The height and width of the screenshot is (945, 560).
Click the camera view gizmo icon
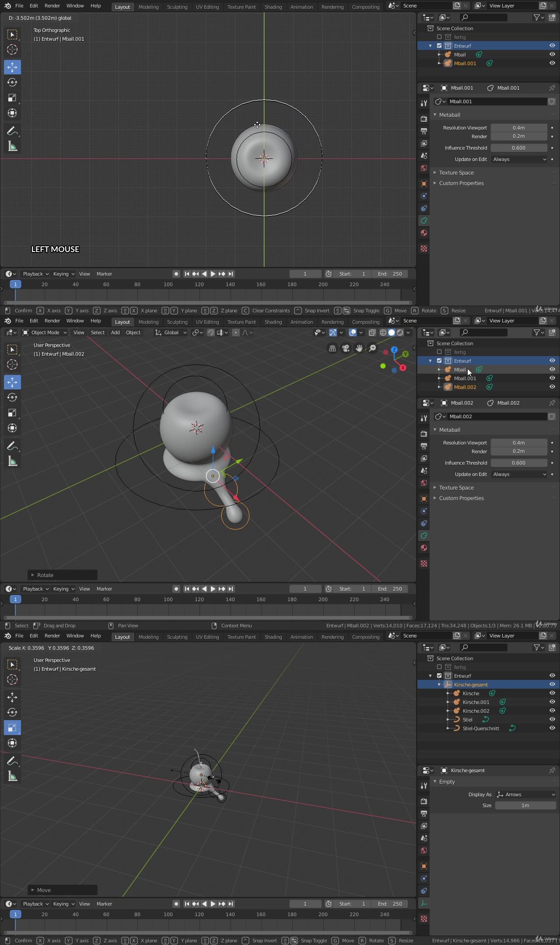(346, 348)
